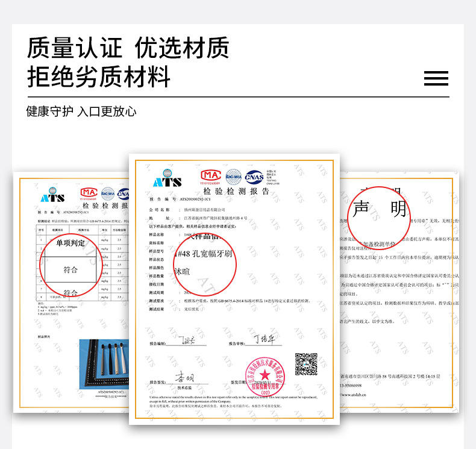476x449 pixels.
Task: Click the 南通市崇川区 address on right report
Action: [x=390, y=377]
